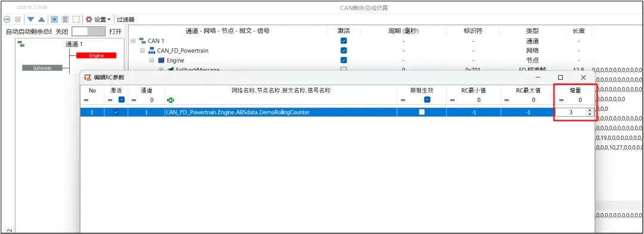Click the 过滤器 filter field label
This screenshot has height=234, width=644.
125,19
